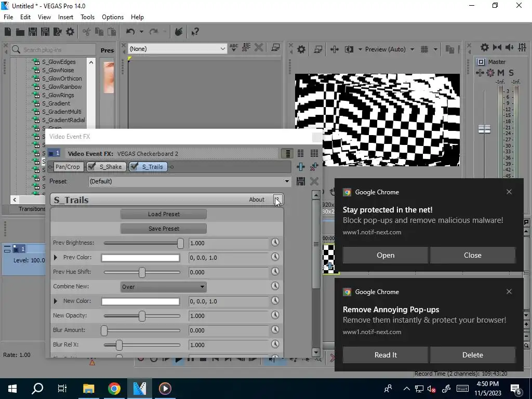Click the Undo arrow icon
532x399 pixels.
130,32
